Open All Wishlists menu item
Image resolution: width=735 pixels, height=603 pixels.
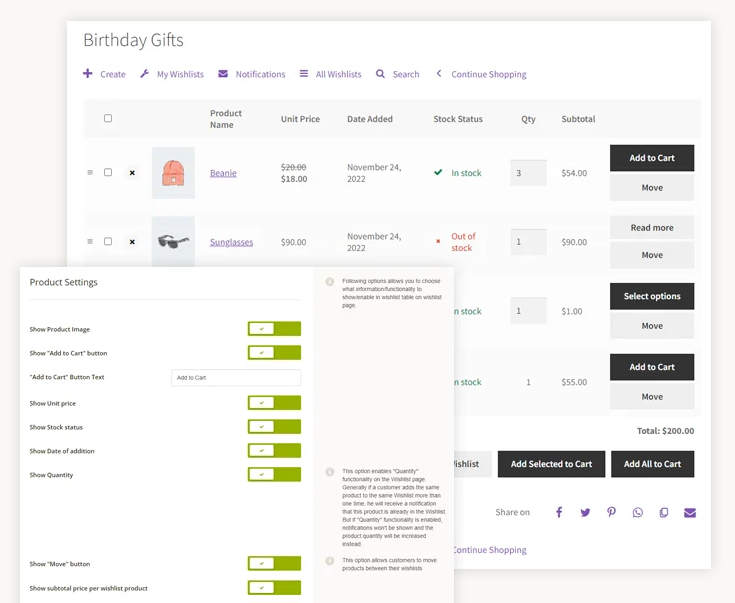(x=338, y=74)
